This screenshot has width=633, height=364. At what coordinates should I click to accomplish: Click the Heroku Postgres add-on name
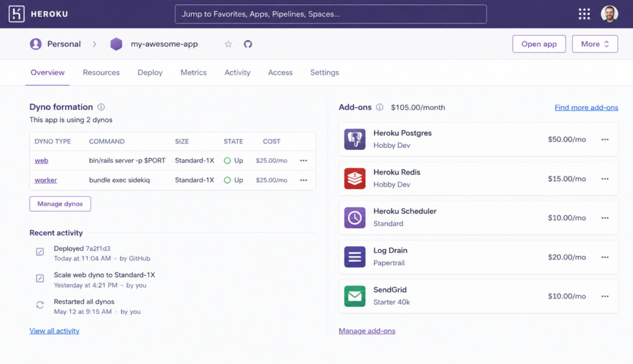pyautogui.click(x=402, y=133)
